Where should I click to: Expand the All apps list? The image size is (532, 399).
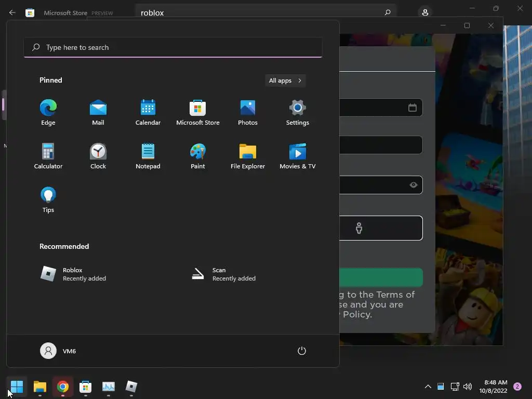[x=285, y=81]
